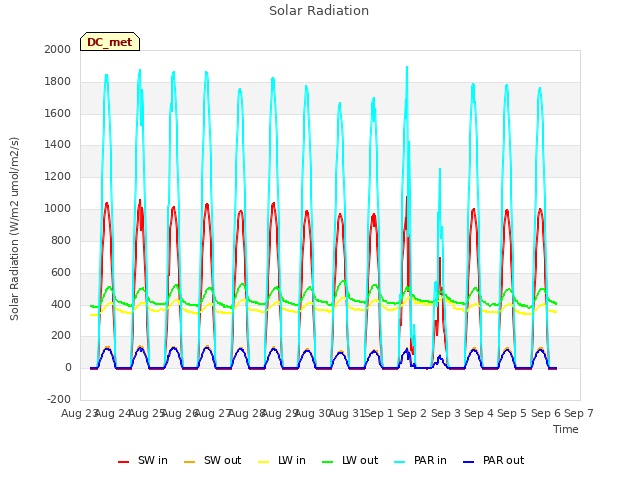640x480 pixels.
Task: Click the 600 y-axis tick label
Action: point(61,272)
